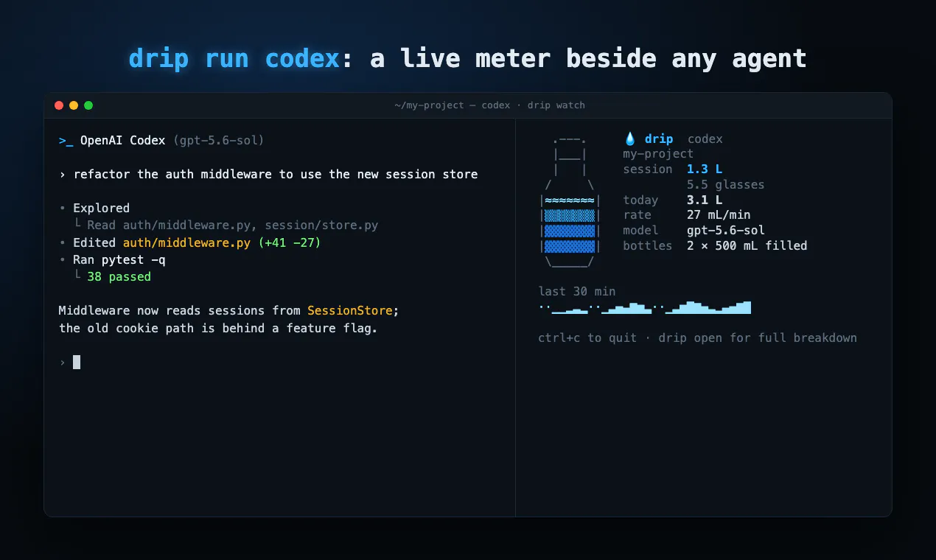This screenshot has width=936, height=560.
Task: Click "the old cookie path is behind a feature flag."
Action: 218,328
